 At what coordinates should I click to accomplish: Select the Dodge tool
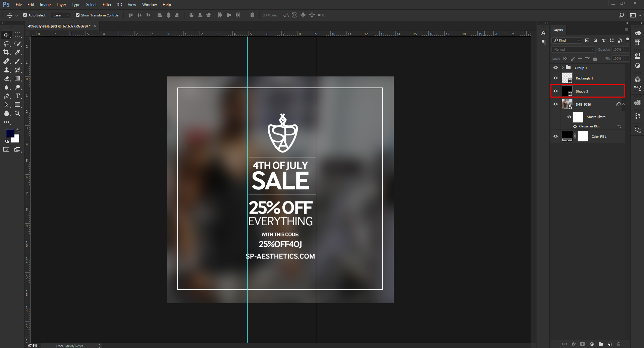pyautogui.click(x=17, y=87)
